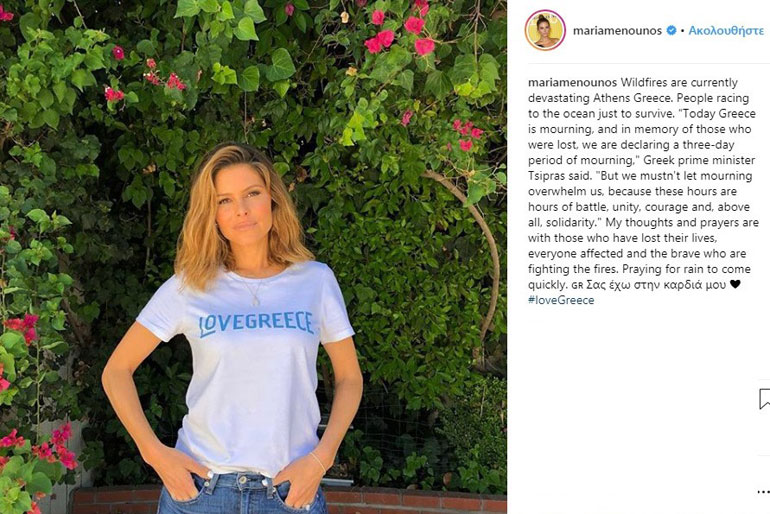Screen dimensions: 770x514
Task: Click the black heart emoji in caption
Action: [x=735, y=284]
